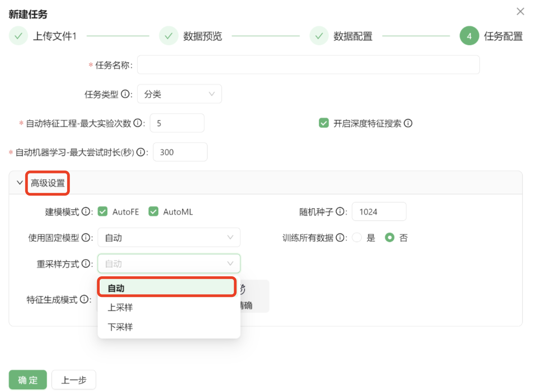The width and height of the screenshot is (533, 392).
Task: Click info icon next to 使用固定模型
Action: pos(86,237)
